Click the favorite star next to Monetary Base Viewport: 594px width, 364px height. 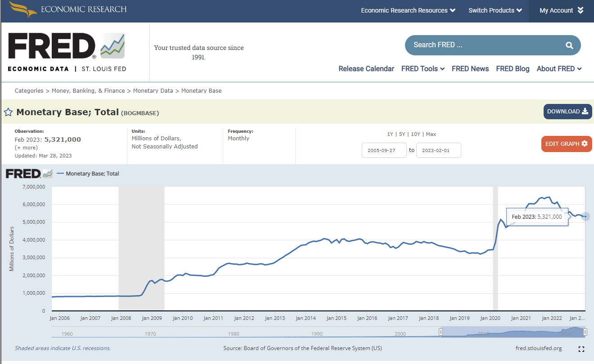pos(8,112)
